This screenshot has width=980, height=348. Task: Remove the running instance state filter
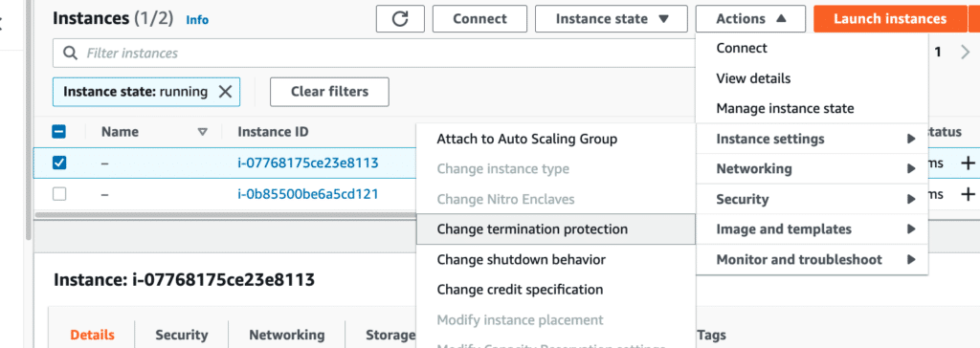(225, 92)
